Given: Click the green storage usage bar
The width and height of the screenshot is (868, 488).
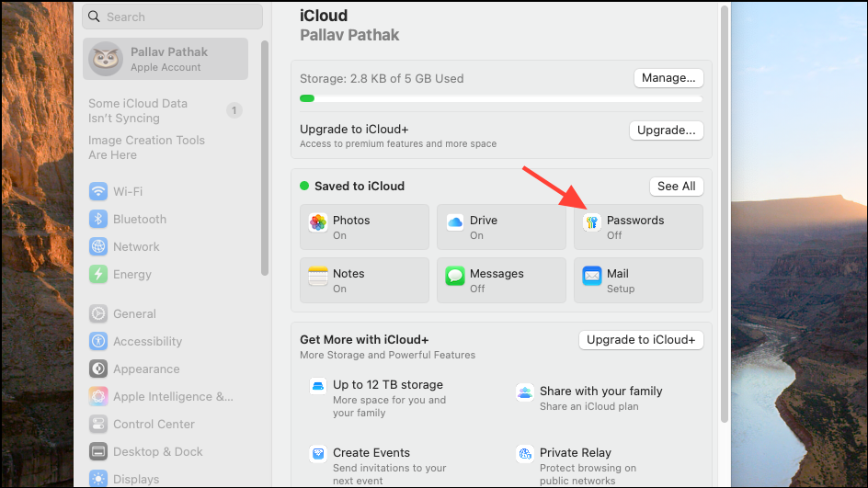Looking at the screenshot, I should coord(307,98).
